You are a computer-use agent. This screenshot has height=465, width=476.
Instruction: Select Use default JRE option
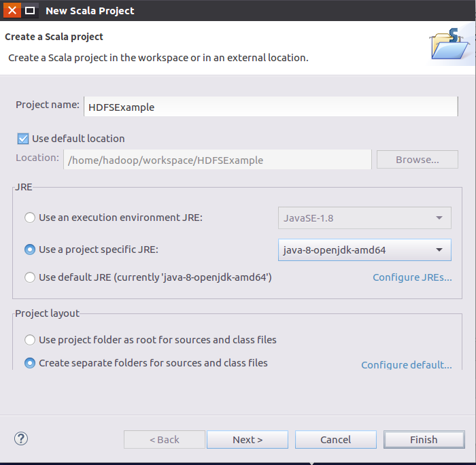pyautogui.click(x=30, y=277)
